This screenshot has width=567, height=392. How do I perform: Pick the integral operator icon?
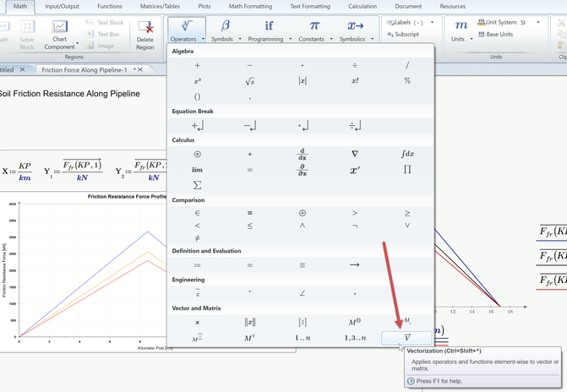[407, 154]
